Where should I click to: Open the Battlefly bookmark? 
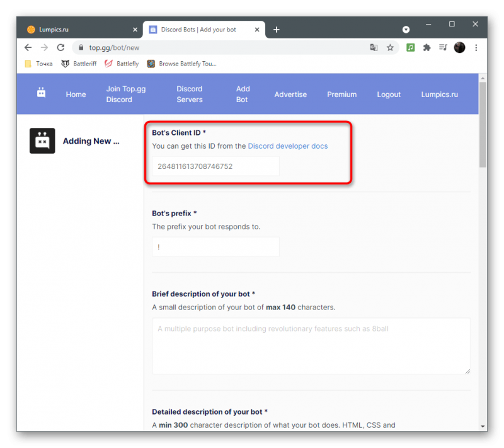122,64
